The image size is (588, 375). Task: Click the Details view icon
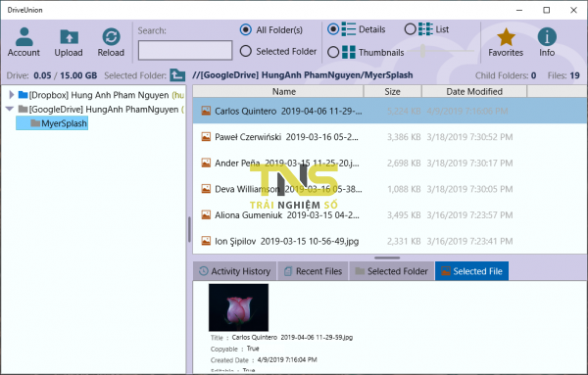348,28
